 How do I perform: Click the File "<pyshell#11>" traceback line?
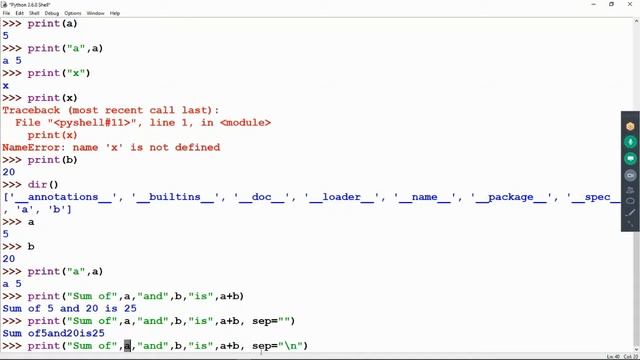tap(143, 122)
